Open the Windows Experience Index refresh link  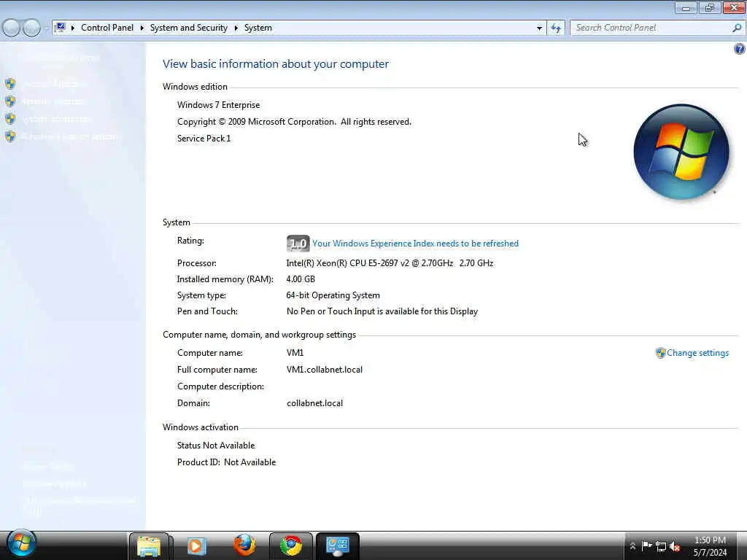click(x=415, y=244)
